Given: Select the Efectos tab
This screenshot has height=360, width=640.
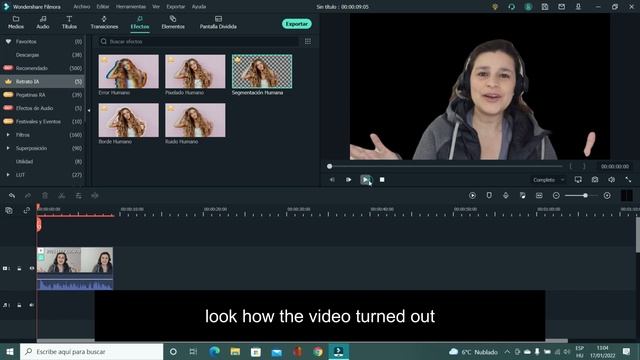Looking at the screenshot, I should point(140,22).
